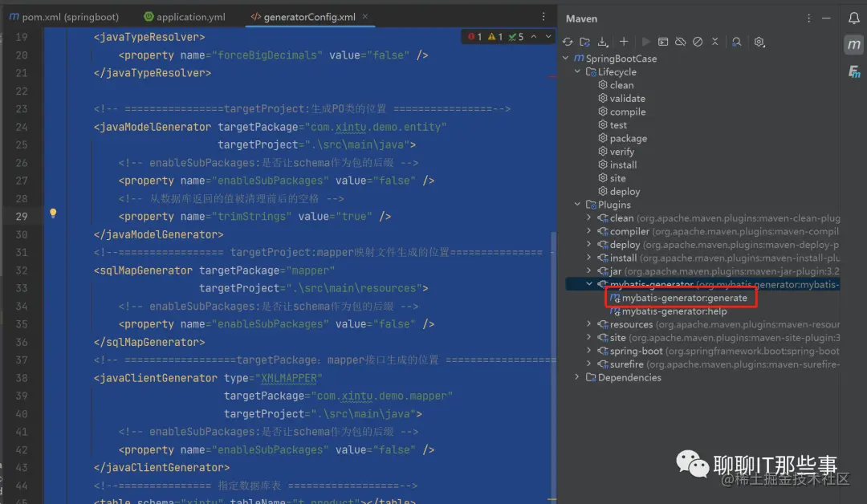This screenshot has width=867, height=504.
Task: Click the trimStrings property line
Action: (255, 217)
